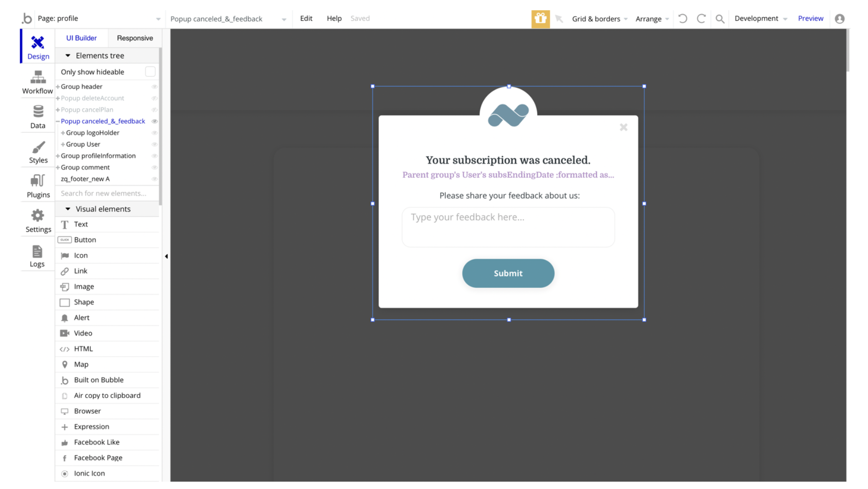Open the Edit menu
Image resolution: width=868 pixels, height=489 pixels.
click(306, 18)
